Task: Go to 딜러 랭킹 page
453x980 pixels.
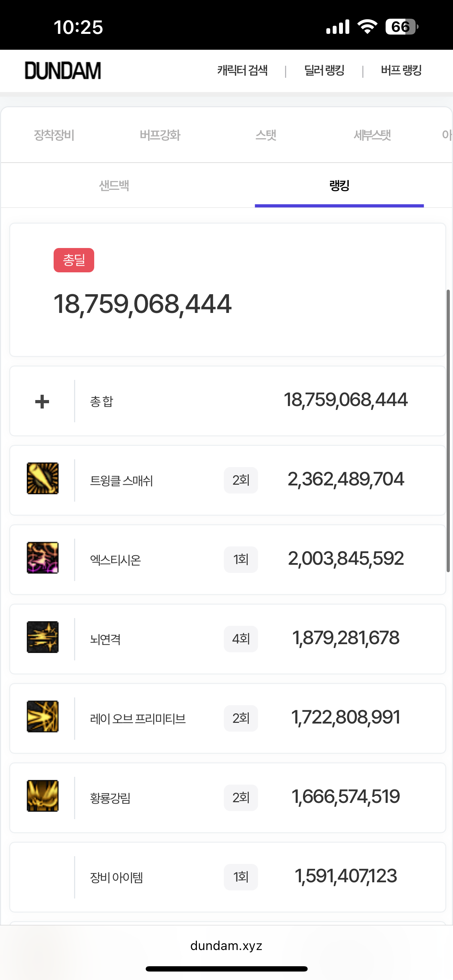Action: (324, 71)
